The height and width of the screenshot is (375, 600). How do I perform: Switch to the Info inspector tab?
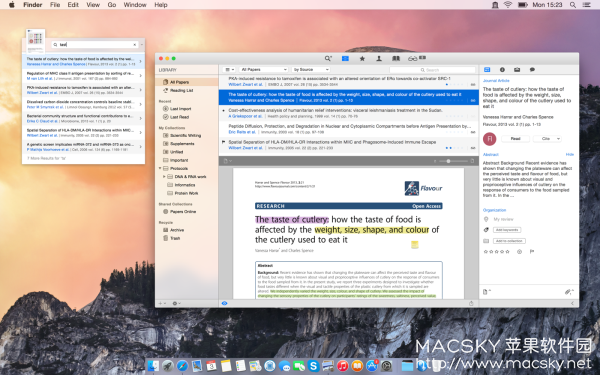502,70
